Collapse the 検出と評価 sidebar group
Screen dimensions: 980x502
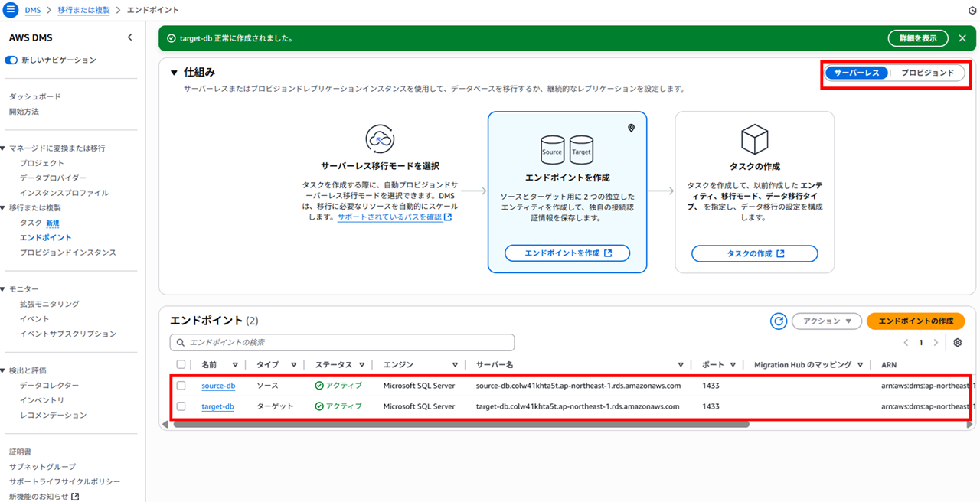tap(3, 370)
